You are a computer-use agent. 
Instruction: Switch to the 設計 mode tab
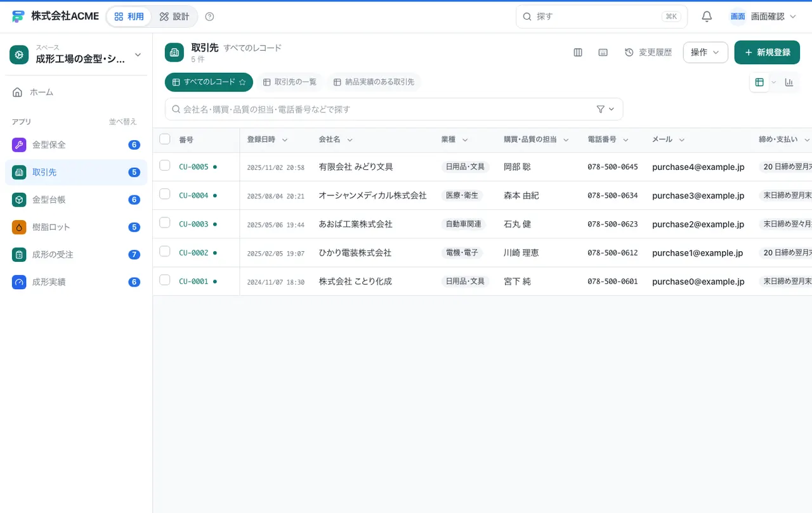tap(174, 16)
